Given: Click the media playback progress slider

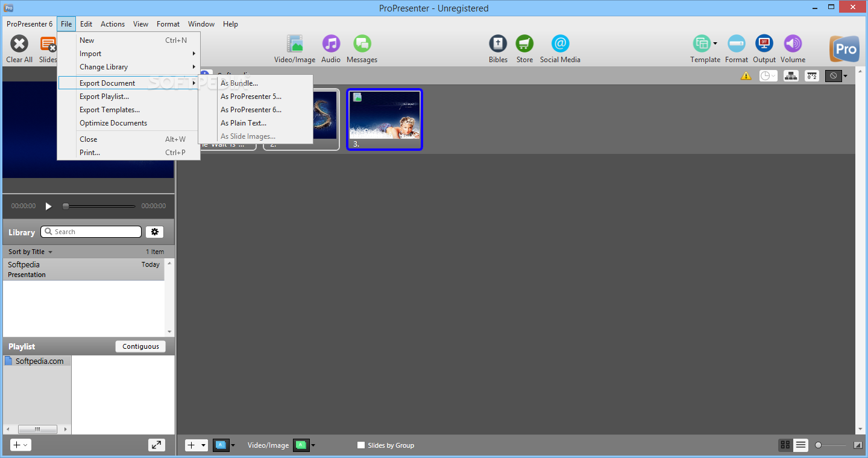Looking at the screenshot, I should (x=99, y=206).
